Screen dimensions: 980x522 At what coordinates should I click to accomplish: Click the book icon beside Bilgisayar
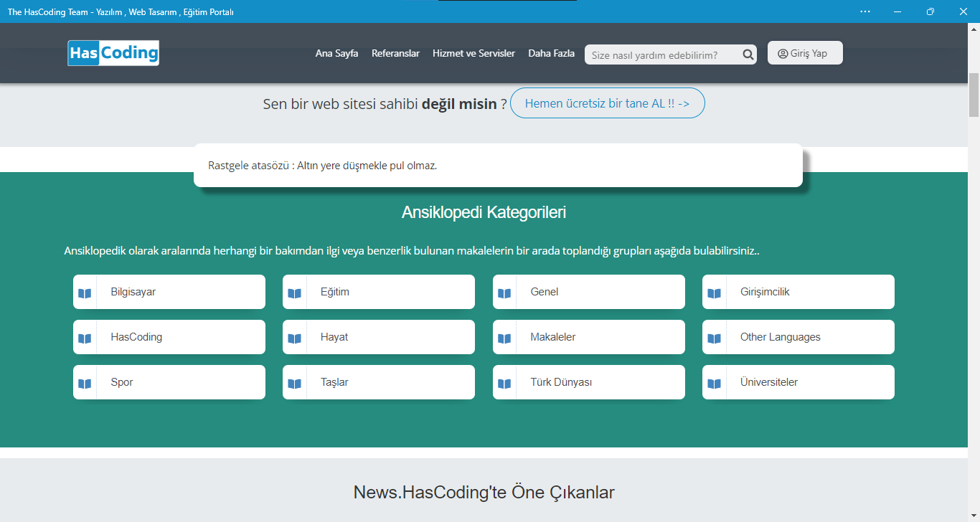pos(85,293)
